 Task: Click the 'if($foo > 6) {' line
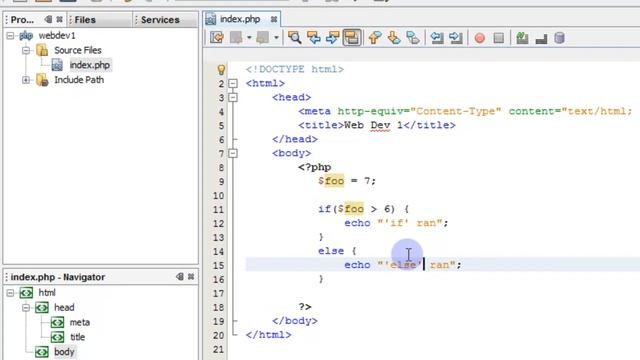363,209
